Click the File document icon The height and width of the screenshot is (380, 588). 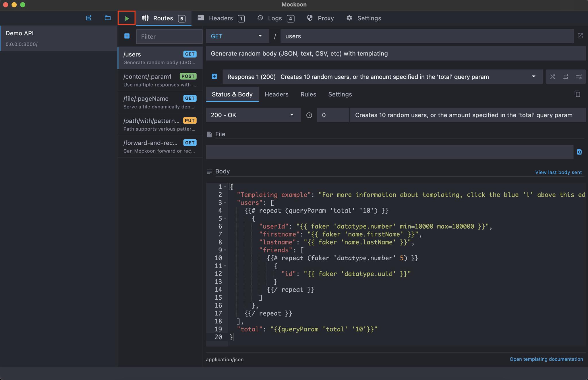click(x=209, y=134)
